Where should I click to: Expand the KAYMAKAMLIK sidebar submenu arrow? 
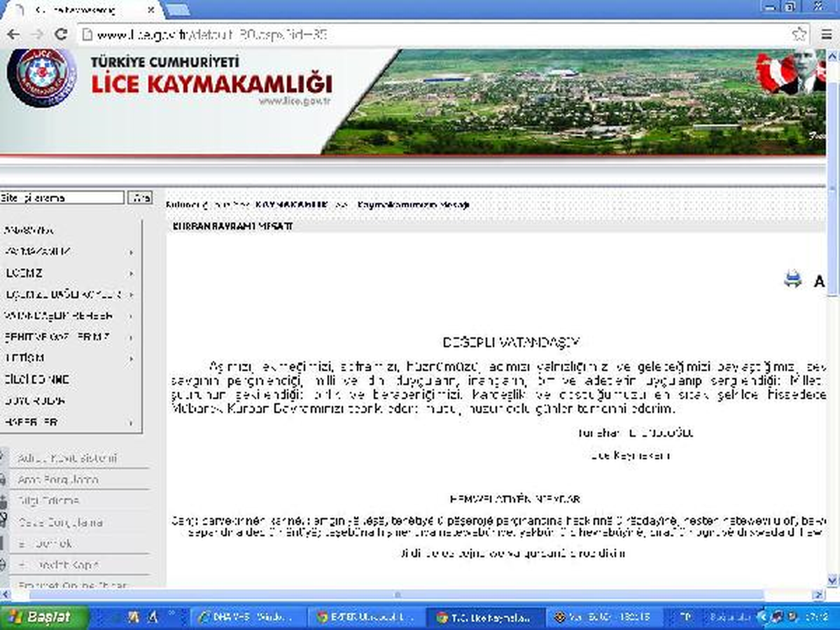coord(131,252)
